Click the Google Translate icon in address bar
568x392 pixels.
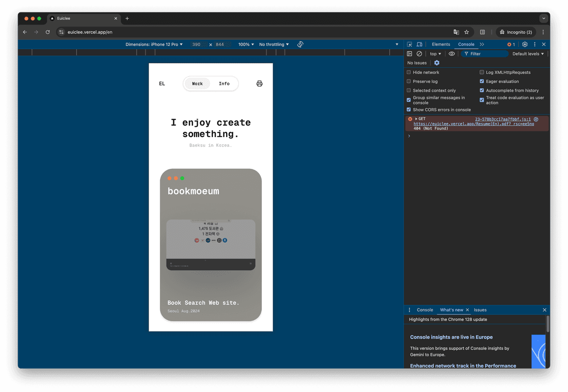tap(456, 32)
